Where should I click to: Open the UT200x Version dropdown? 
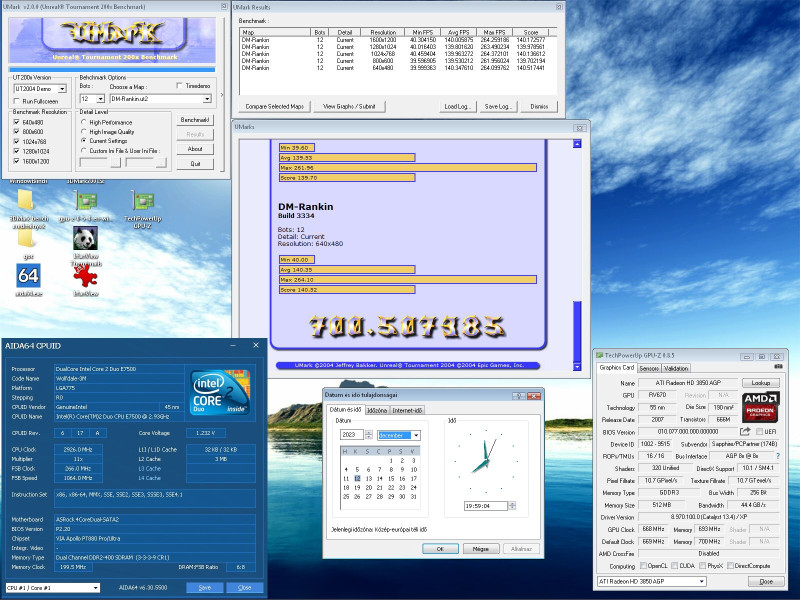coord(62,89)
